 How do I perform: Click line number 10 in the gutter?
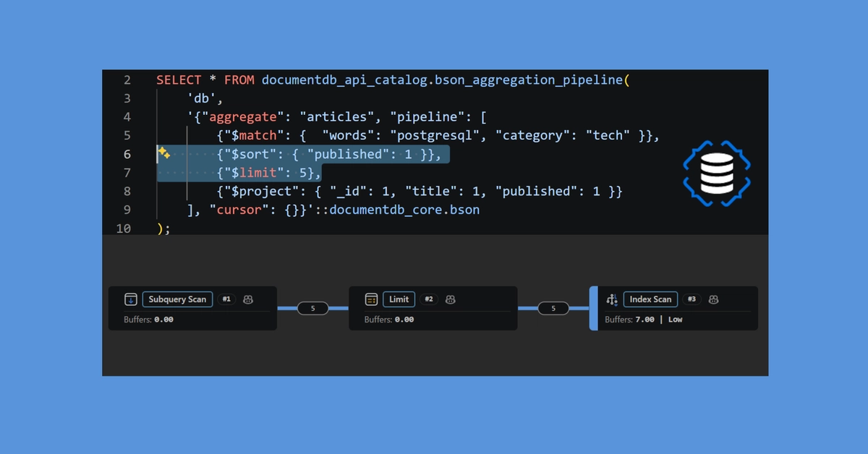click(x=123, y=228)
